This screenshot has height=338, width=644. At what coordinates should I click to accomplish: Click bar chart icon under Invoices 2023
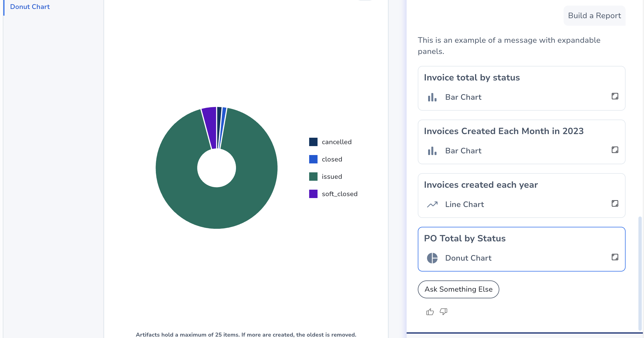pyautogui.click(x=432, y=151)
